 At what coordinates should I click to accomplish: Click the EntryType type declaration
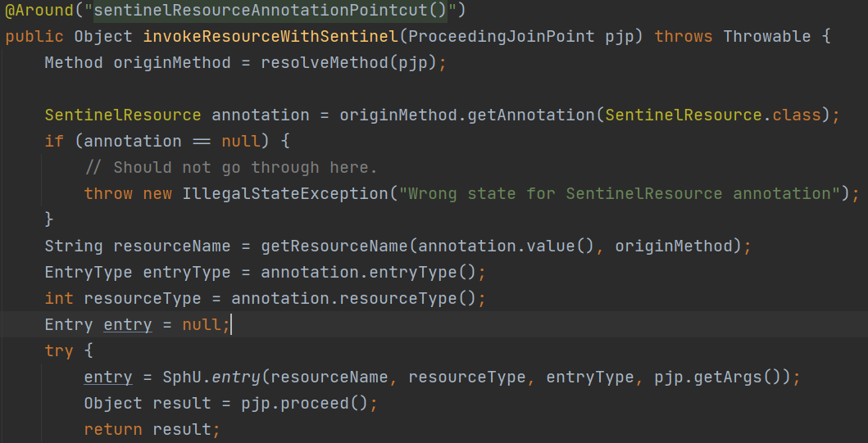tap(89, 273)
